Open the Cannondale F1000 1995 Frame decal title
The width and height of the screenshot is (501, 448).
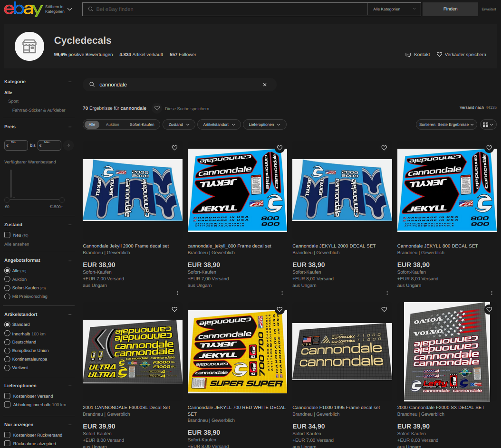[336, 408]
